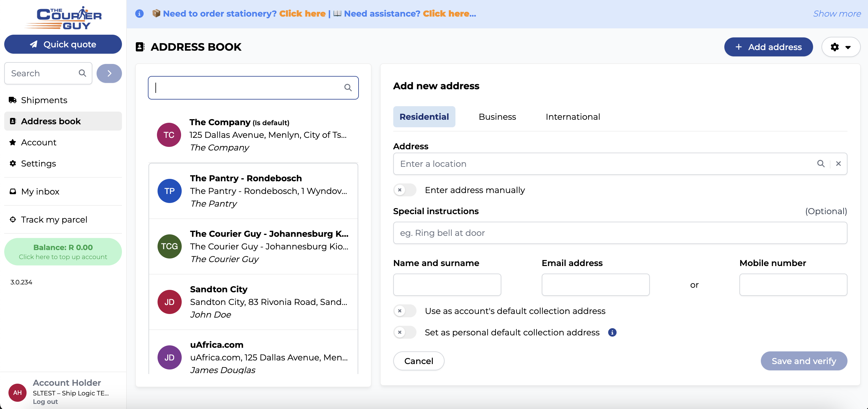Click the info icon beside personal default address
Image resolution: width=868 pixels, height=409 pixels.
coord(612,333)
